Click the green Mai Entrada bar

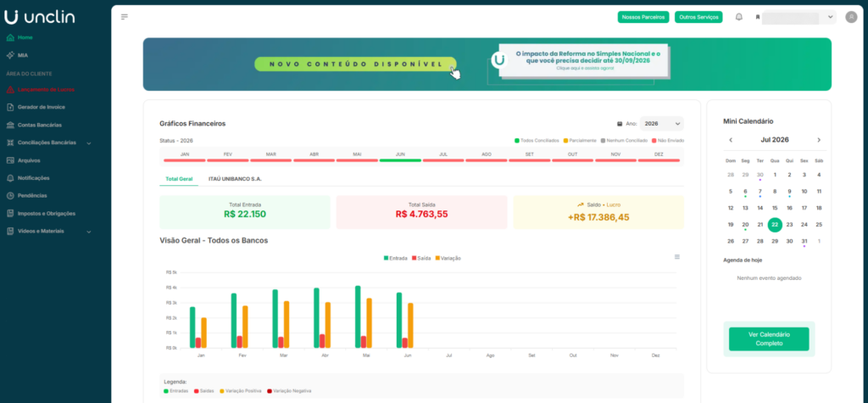pyautogui.click(x=358, y=317)
